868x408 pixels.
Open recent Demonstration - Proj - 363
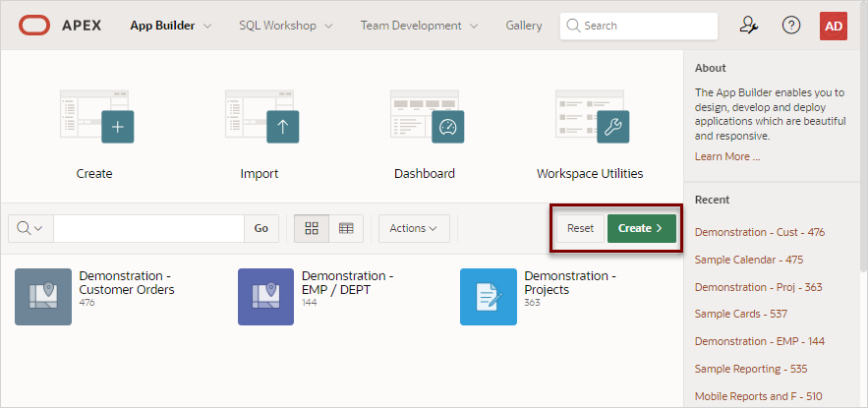point(758,287)
